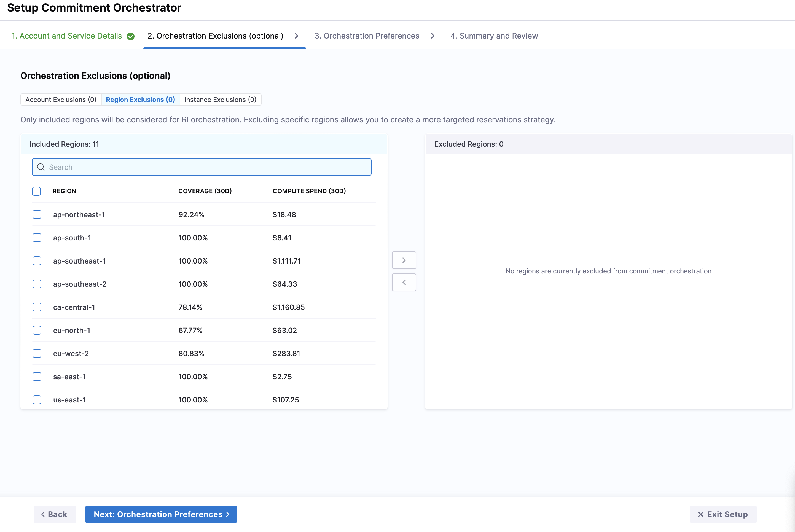Click Next: Orchestration Preferences button
795x532 pixels.
161,514
